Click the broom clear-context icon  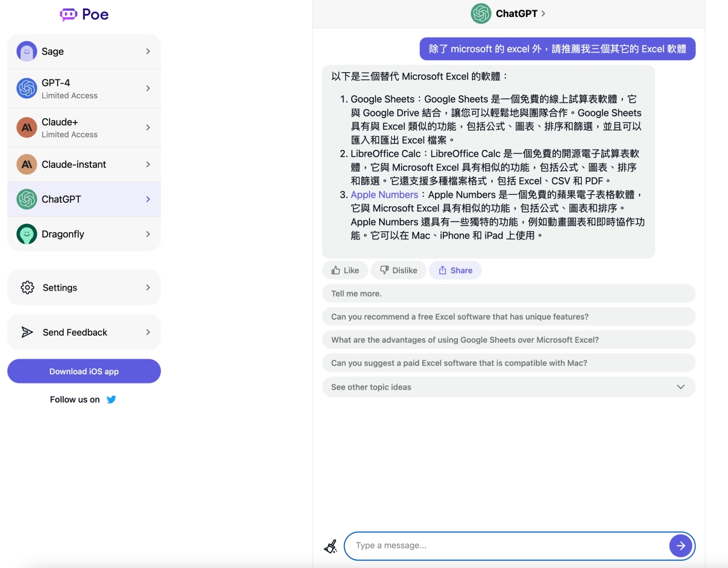coord(331,546)
